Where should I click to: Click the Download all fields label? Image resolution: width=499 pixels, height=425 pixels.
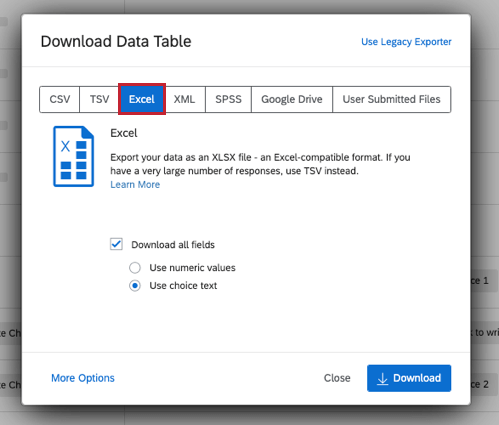(x=173, y=245)
